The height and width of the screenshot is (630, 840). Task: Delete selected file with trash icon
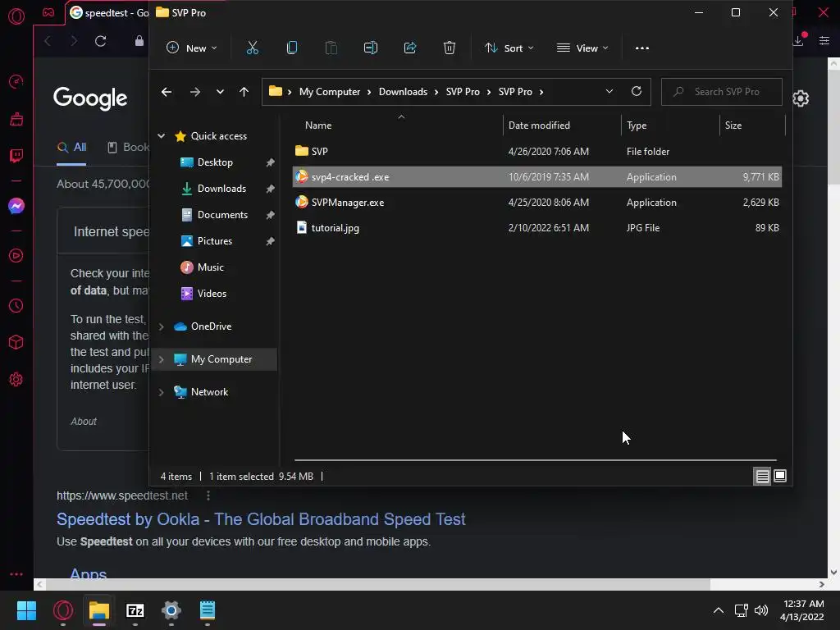(450, 48)
